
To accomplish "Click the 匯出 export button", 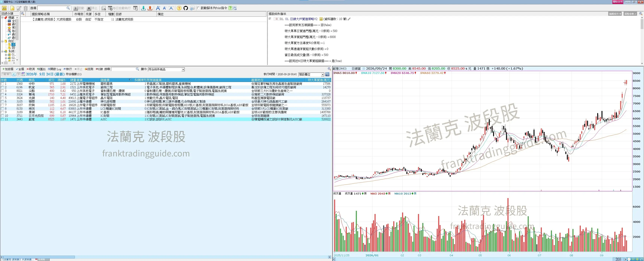I will pos(41,69).
